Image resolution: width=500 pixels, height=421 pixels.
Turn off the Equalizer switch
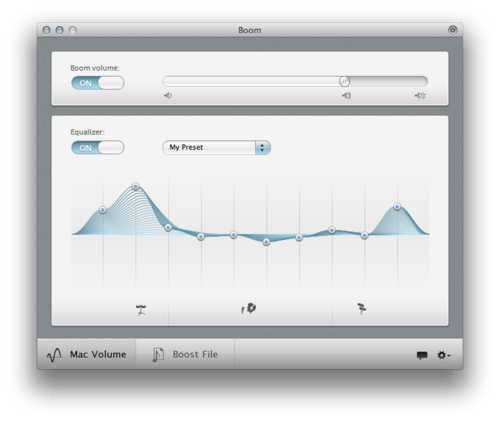[x=98, y=148]
